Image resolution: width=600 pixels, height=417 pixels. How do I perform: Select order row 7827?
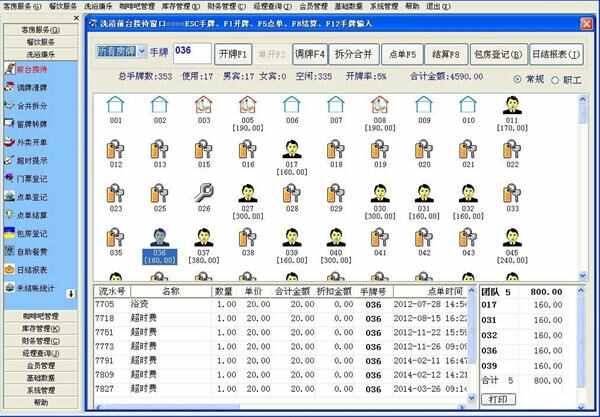(x=280, y=389)
